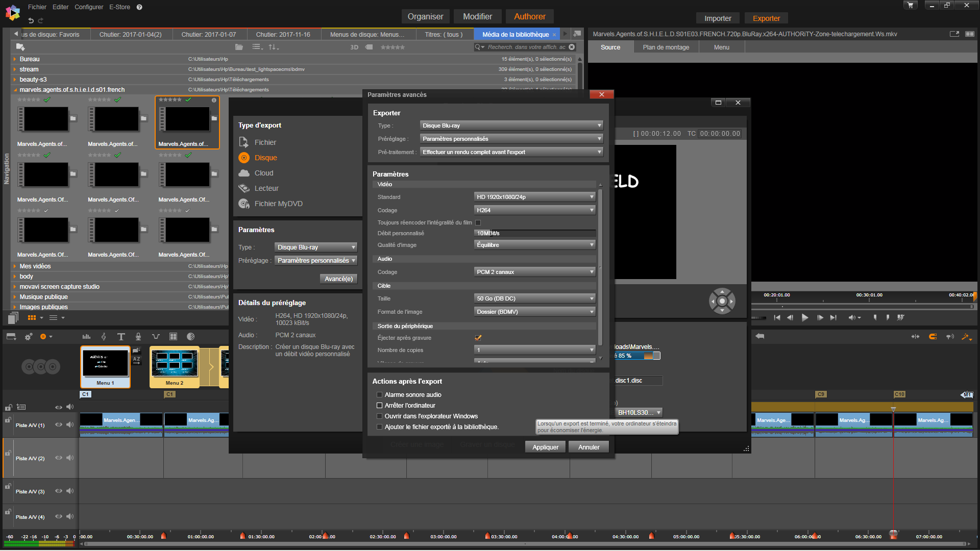980x551 pixels.
Task: Open Standard 'HD 1920x1080/24p' dropdown
Action: coord(535,197)
